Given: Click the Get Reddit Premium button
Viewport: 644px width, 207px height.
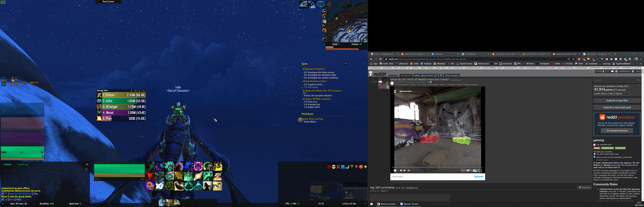Looking at the screenshot, I should [x=617, y=131].
